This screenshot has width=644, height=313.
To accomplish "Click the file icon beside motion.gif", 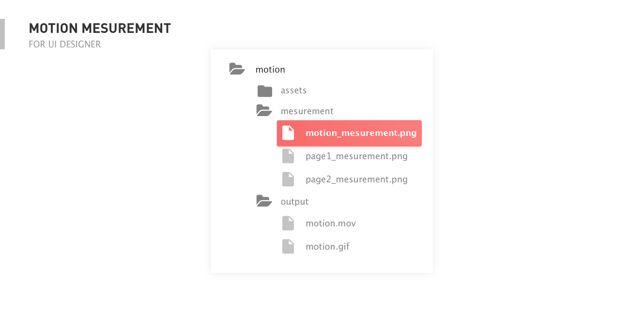I will pyautogui.click(x=288, y=246).
